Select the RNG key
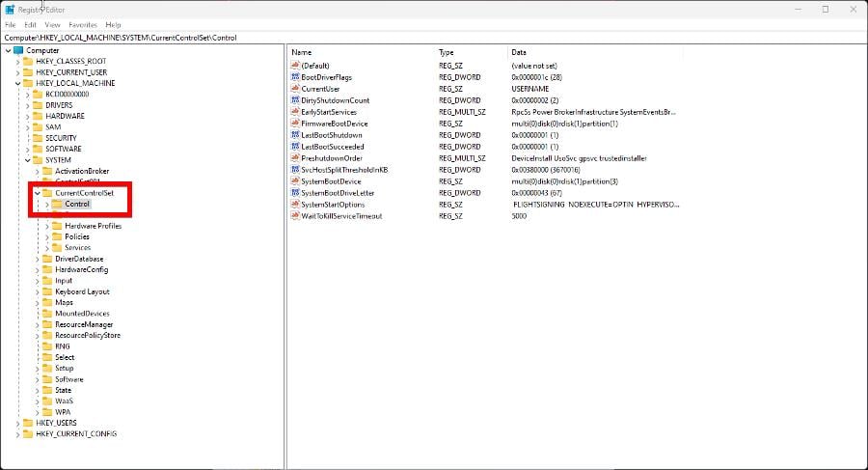 tap(62, 346)
